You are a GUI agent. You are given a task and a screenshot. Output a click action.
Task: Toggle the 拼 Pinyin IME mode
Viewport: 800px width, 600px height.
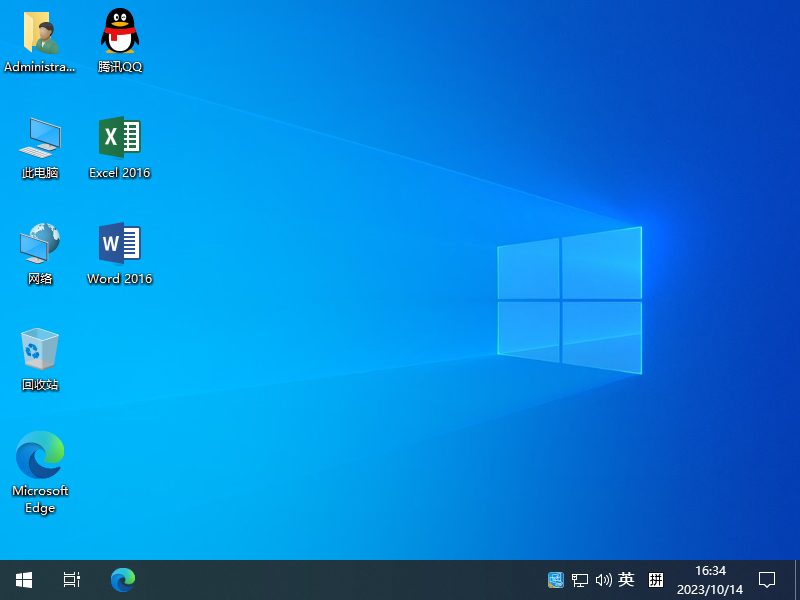pos(655,579)
